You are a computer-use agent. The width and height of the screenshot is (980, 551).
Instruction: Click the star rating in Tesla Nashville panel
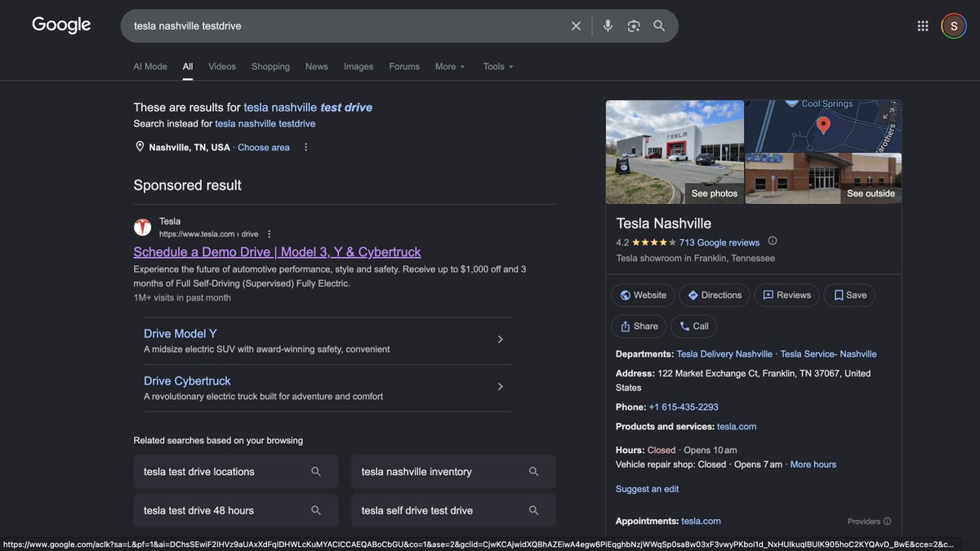654,242
